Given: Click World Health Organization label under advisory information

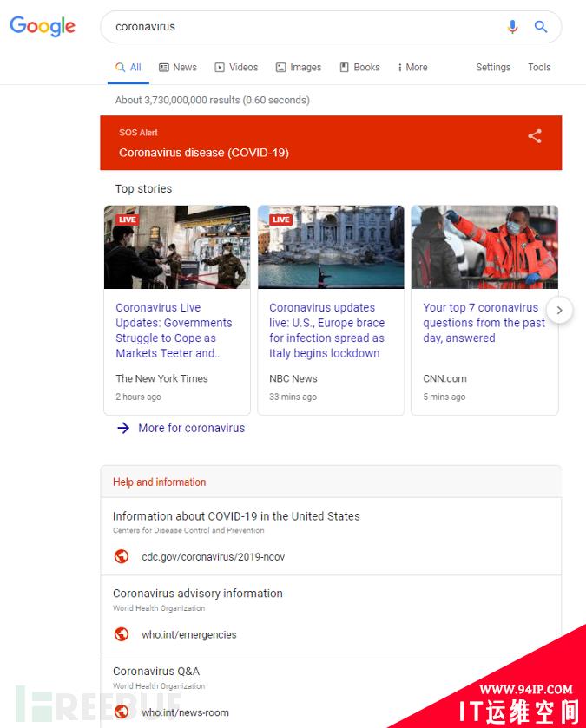Looking at the screenshot, I should click(x=159, y=607).
